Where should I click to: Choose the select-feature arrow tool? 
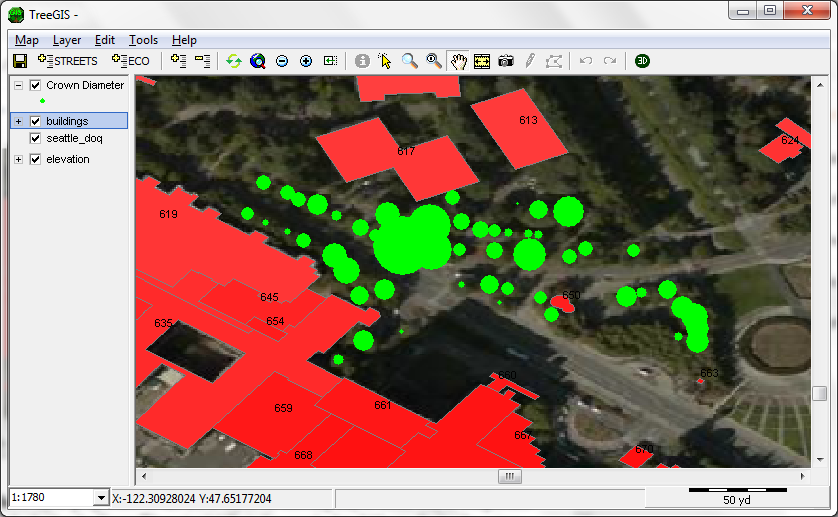click(385, 61)
